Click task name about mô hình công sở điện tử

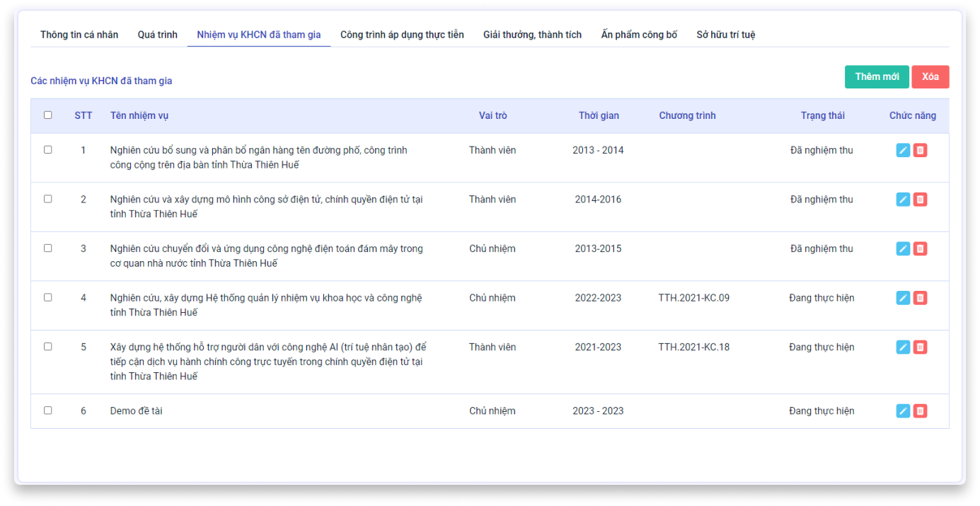267,207
